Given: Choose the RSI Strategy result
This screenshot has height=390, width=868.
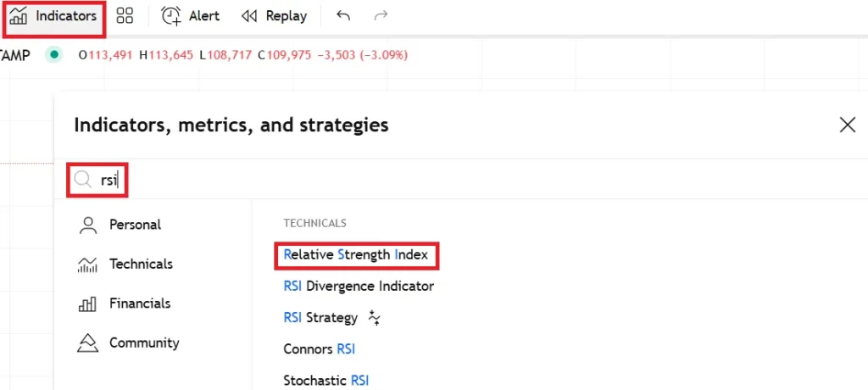Looking at the screenshot, I should pos(320,317).
